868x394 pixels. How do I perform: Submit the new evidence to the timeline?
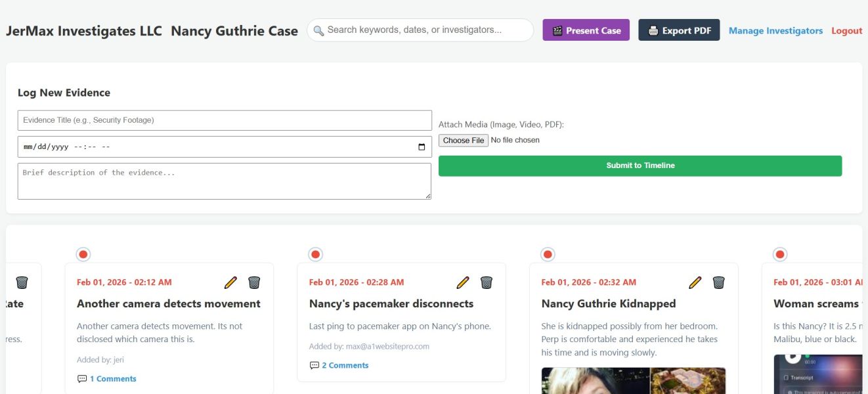pyautogui.click(x=640, y=165)
